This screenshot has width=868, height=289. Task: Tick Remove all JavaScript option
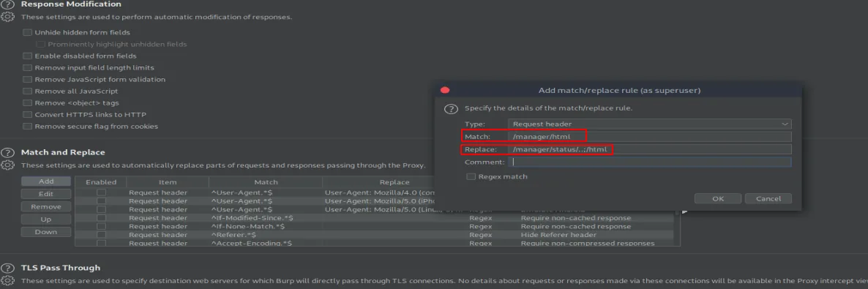[x=28, y=91]
